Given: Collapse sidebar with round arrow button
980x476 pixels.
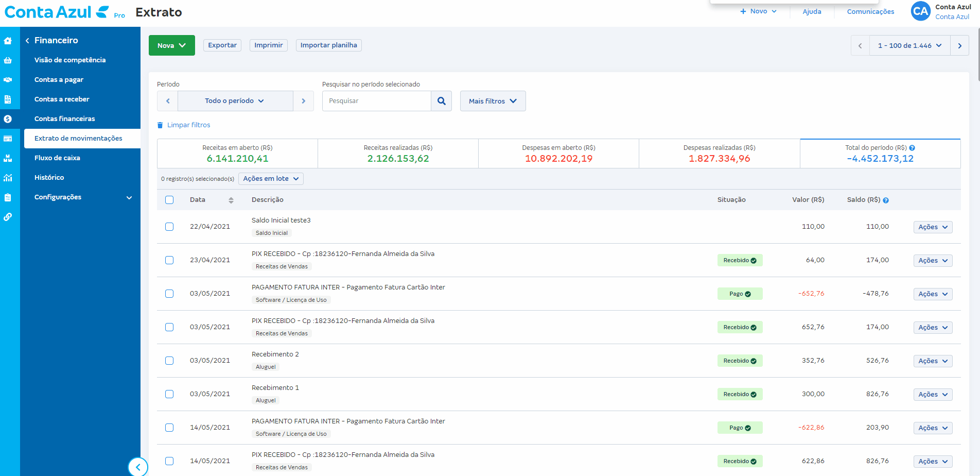Looking at the screenshot, I should (137, 467).
